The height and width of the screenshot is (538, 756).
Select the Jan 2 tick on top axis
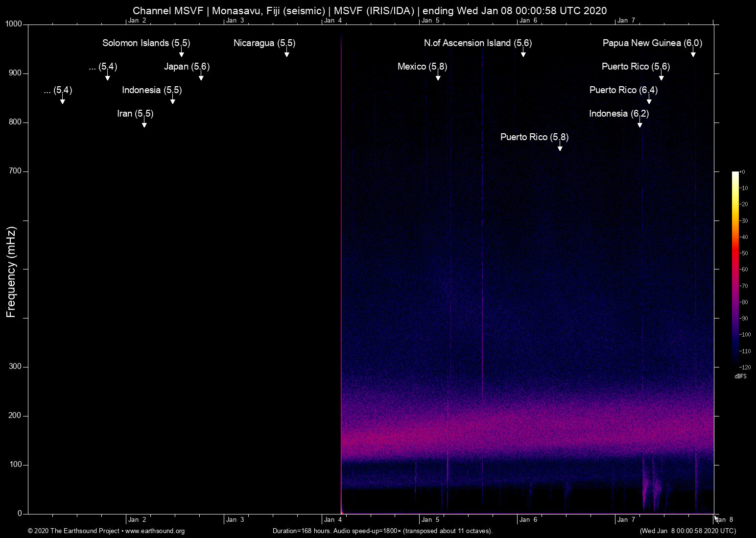point(138,21)
